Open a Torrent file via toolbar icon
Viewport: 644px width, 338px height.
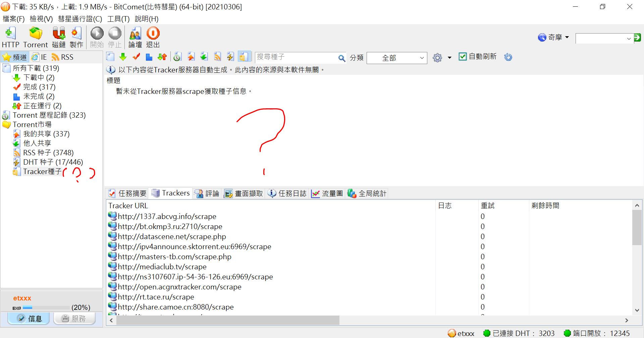tap(36, 37)
